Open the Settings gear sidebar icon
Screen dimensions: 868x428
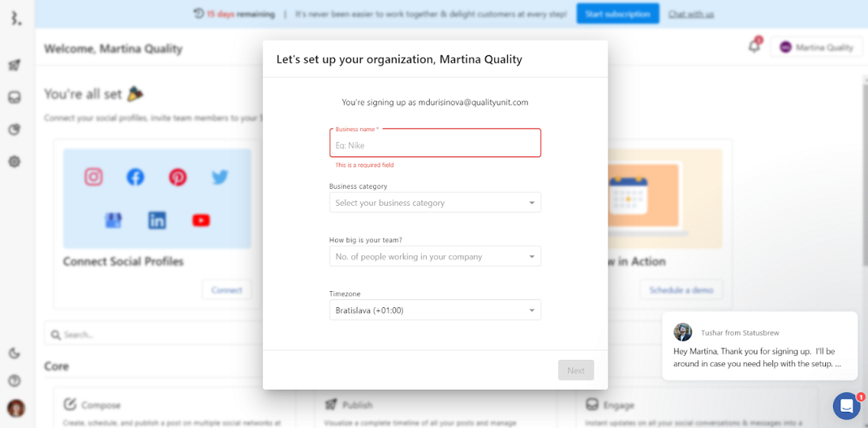(15, 161)
